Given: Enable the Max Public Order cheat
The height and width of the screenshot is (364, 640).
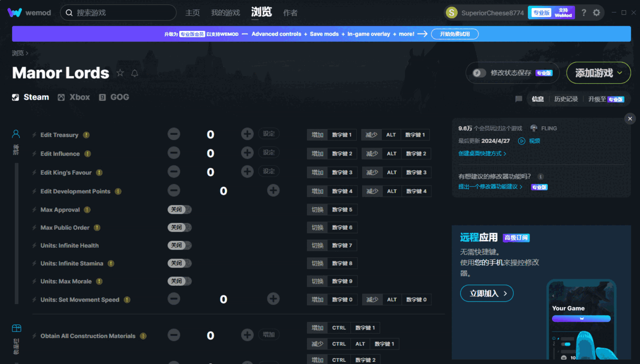Looking at the screenshot, I should [x=180, y=227].
